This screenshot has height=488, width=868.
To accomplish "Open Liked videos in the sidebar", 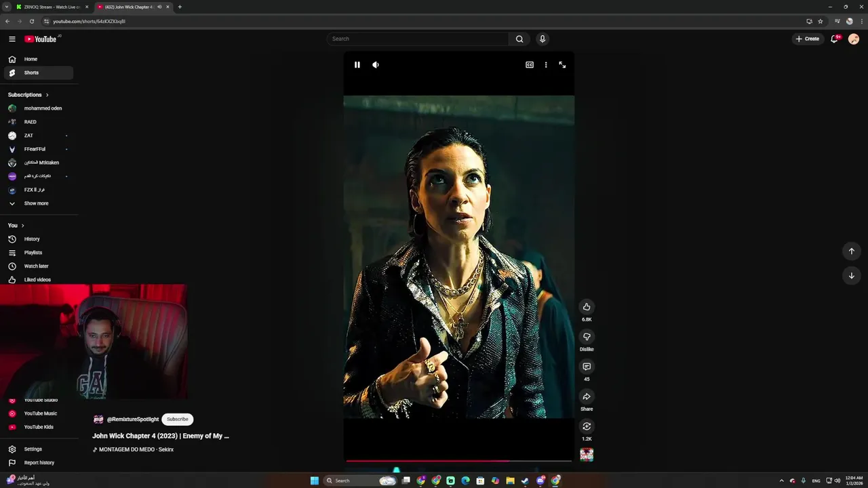I will click(x=39, y=280).
